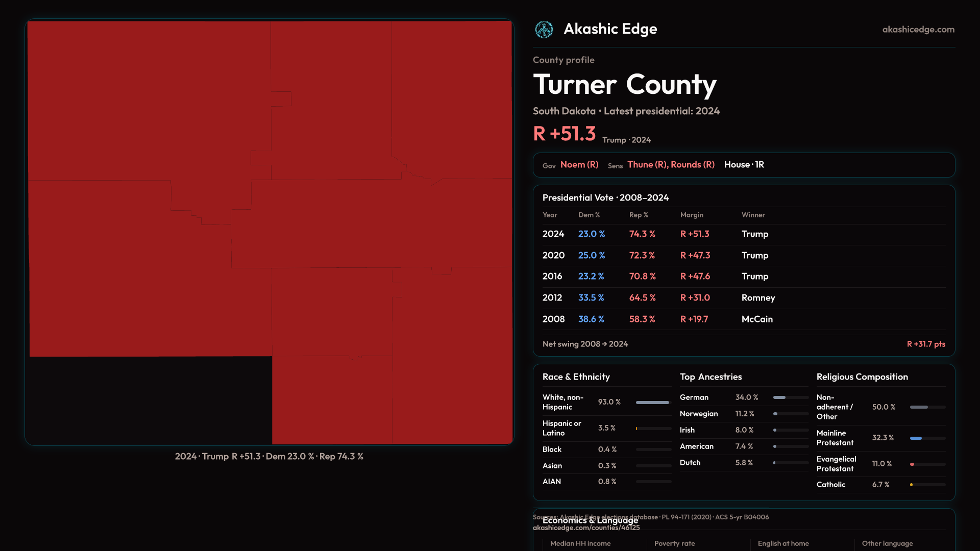Select Governor Noem (R) label

[579, 165]
